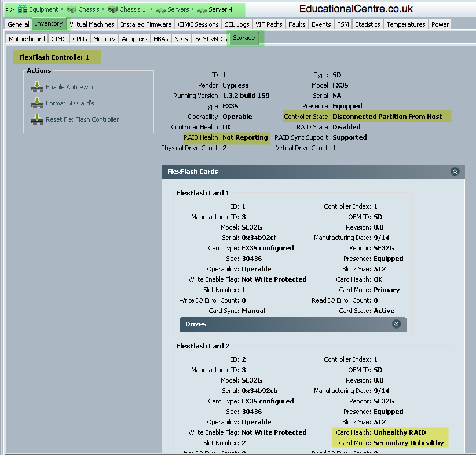Click the Chassis 1 breadcrumb icon
Image resolution: width=476 pixels, height=455 pixels.
112,10
